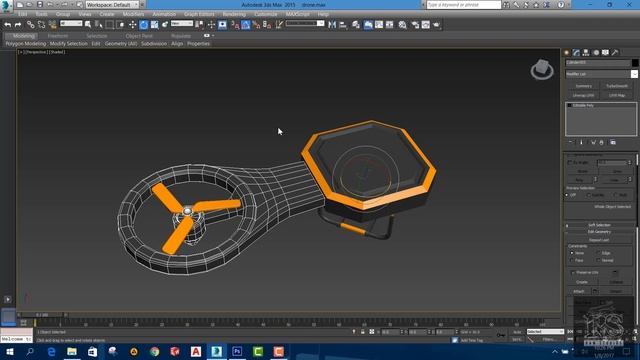Open the Rendering menu
The height and width of the screenshot is (360, 640).
click(234, 14)
